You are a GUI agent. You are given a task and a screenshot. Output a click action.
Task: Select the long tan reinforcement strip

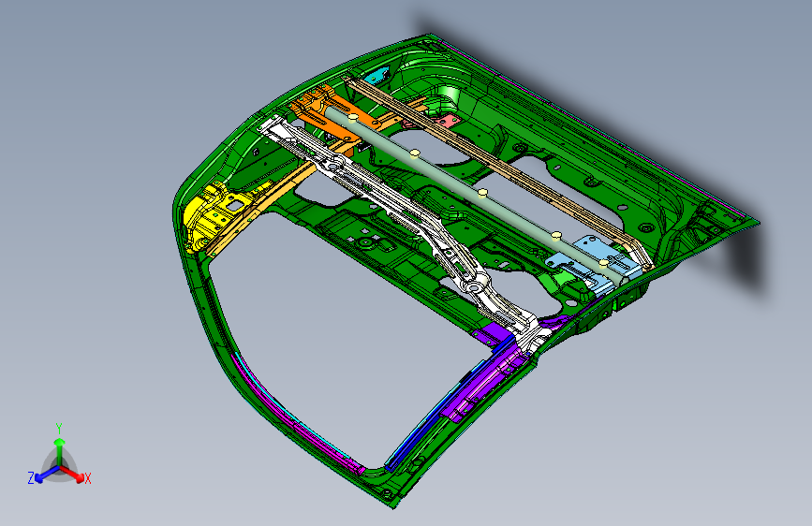pyautogui.click(x=497, y=166)
